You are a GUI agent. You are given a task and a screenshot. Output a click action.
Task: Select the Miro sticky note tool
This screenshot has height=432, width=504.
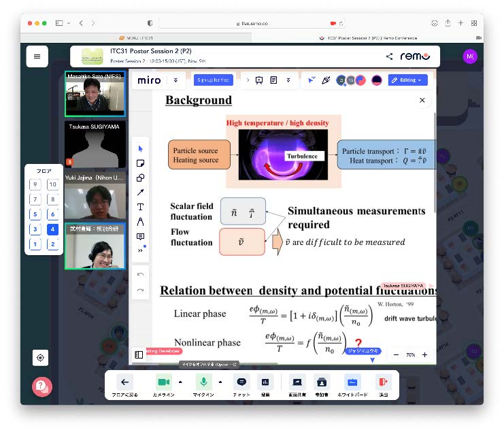tap(141, 163)
